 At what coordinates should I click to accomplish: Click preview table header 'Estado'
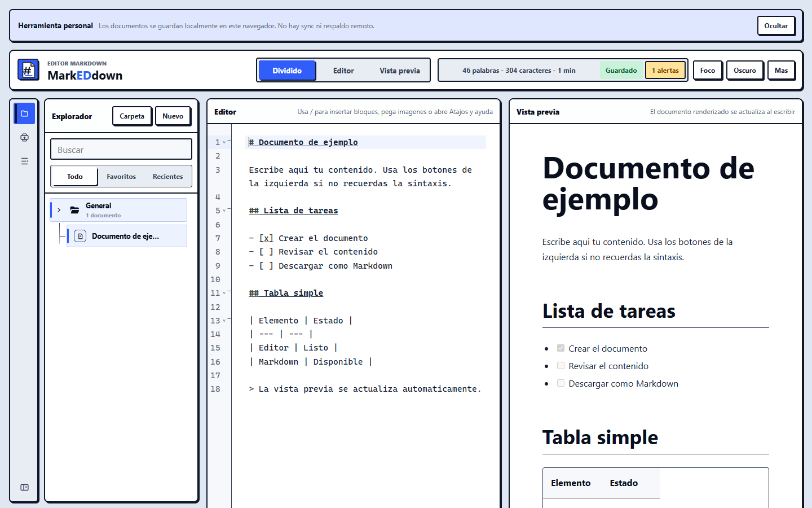tap(624, 483)
